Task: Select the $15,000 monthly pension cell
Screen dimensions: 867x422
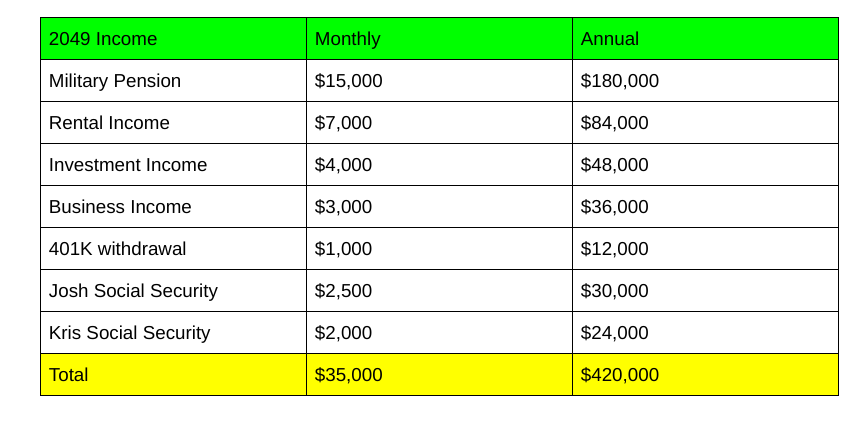Action: 349,81
